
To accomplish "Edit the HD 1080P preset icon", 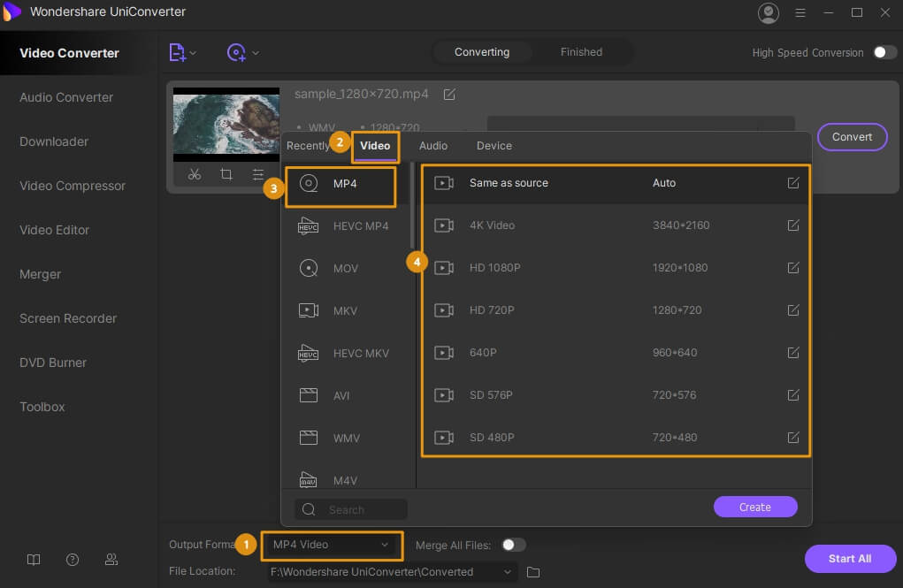I will [x=793, y=268].
